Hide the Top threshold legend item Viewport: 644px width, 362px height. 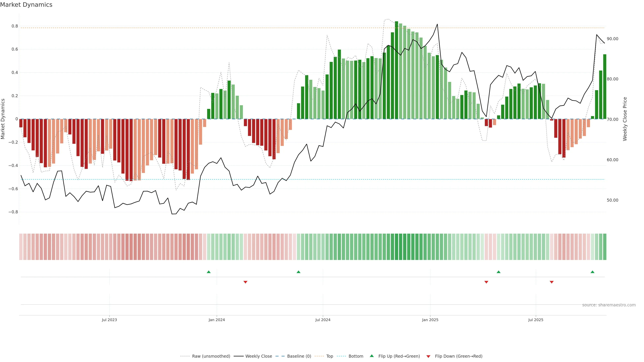click(330, 356)
